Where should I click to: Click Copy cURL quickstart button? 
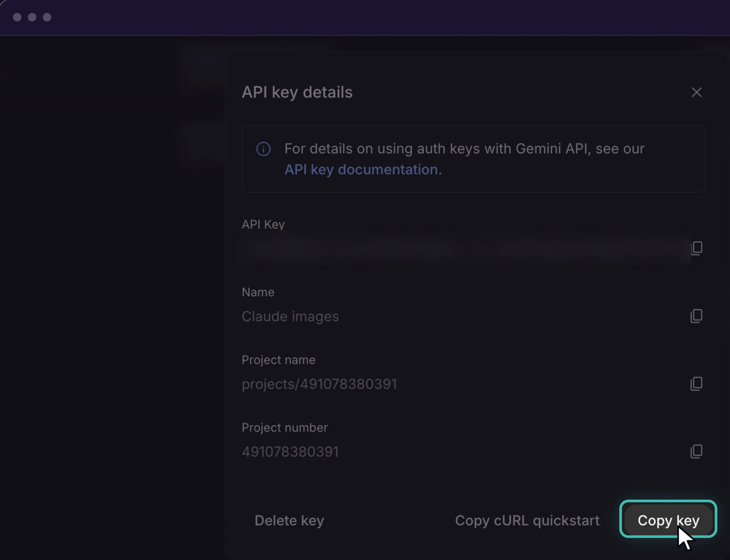coord(527,520)
